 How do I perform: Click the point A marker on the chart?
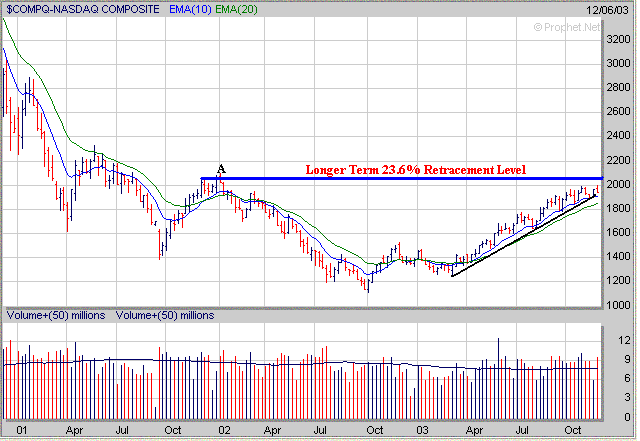(x=221, y=169)
